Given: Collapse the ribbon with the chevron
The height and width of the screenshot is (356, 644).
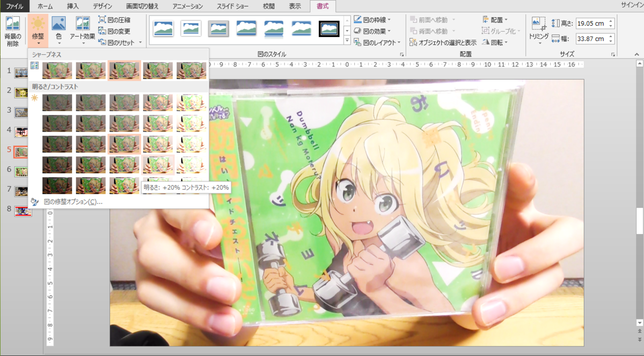Looking at the screenshot, I should (x=638, y=55).
